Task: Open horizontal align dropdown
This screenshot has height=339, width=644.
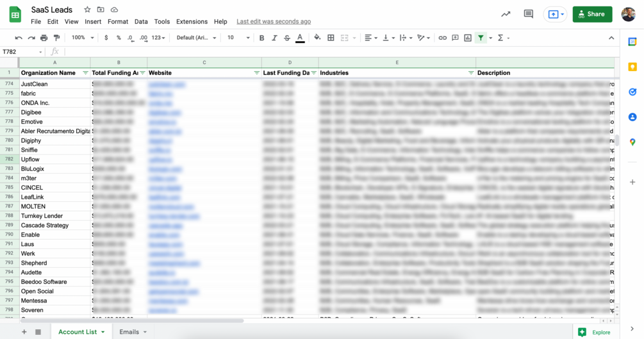Action: click(371, 38)
